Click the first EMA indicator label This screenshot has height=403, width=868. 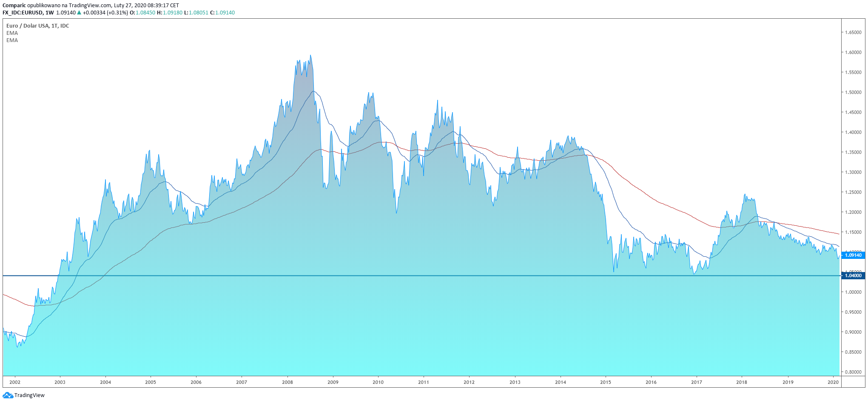pos(12,33)
